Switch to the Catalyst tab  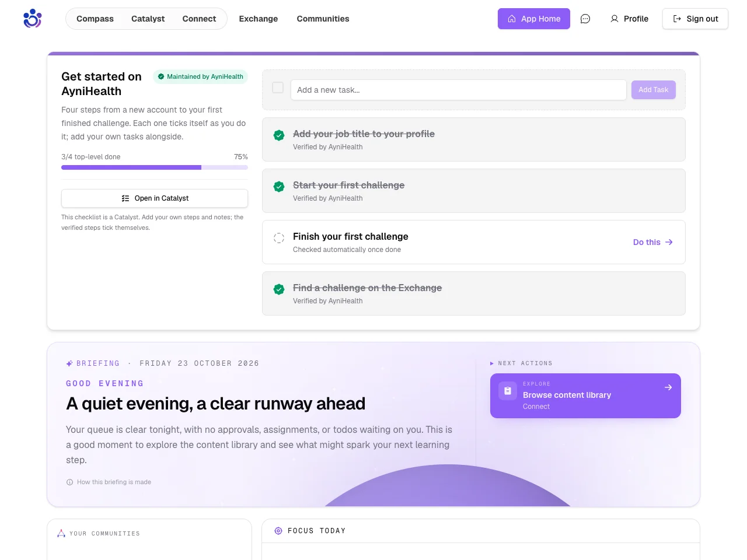point(148,19)
